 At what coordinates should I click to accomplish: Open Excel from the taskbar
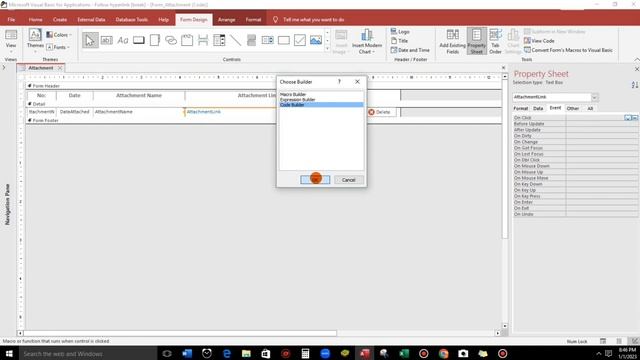coord(404,353)
